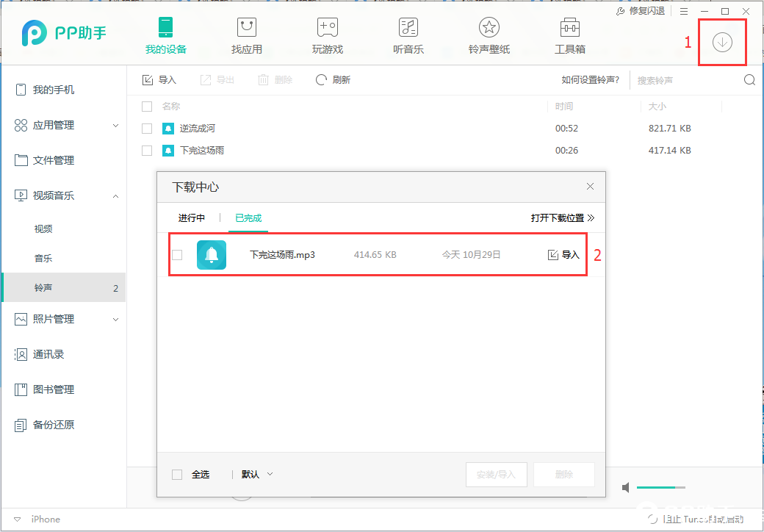Click the bell icon of 下完这场雨 ringtone row
Image resolution: width=764 pixels, height=532 pixels.
[168, 151]
